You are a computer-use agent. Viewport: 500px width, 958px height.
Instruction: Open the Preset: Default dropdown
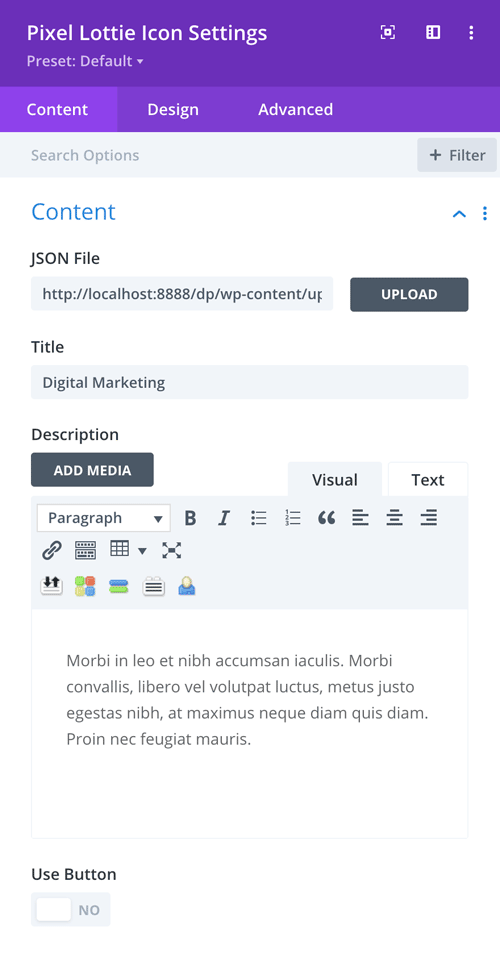[x=85, y=61]
